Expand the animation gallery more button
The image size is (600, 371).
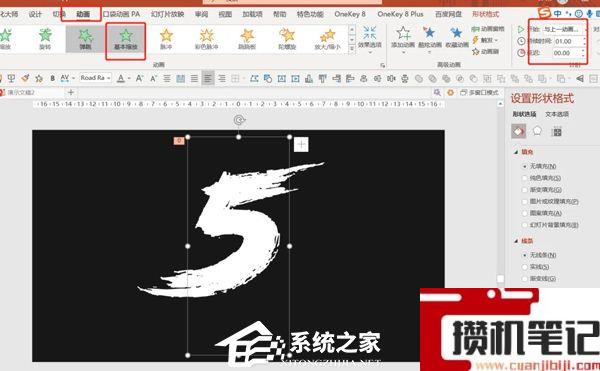coord(352,49)
